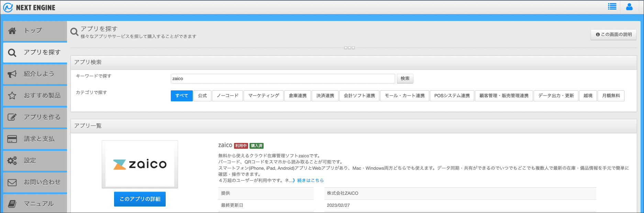644x213 pixels.
Task: Select the マーケティング category filter
Action: [264, 96]
